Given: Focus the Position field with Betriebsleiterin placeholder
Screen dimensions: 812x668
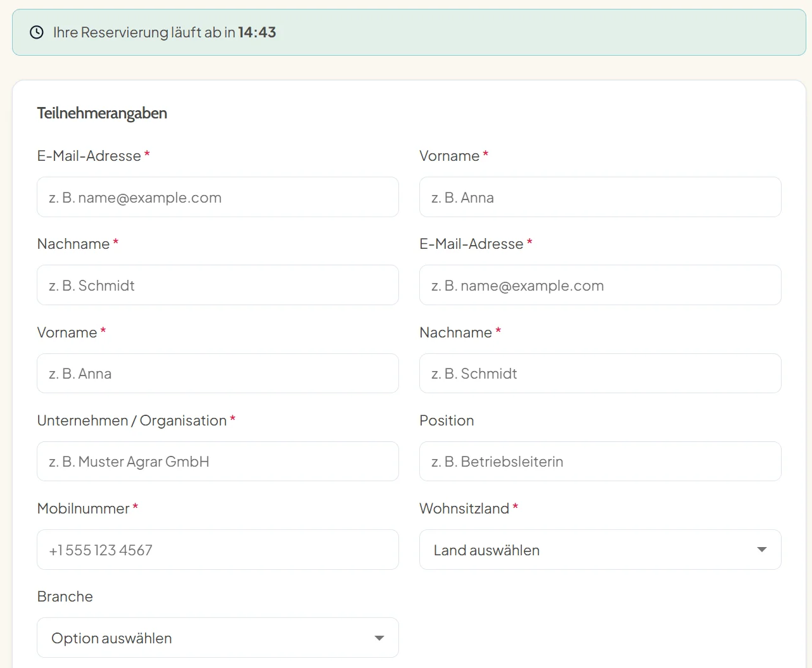Looking at the screenshot, I should [600, 462].
